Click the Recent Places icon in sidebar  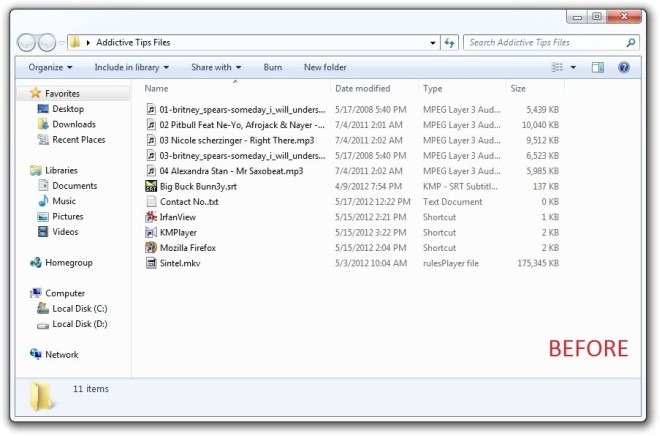(x=43, y=139)
